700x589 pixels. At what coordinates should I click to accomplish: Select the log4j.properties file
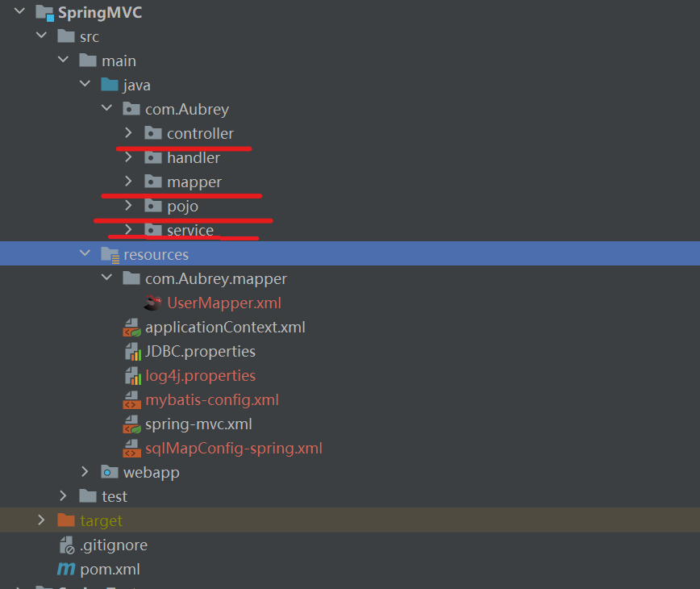[201, 375]
